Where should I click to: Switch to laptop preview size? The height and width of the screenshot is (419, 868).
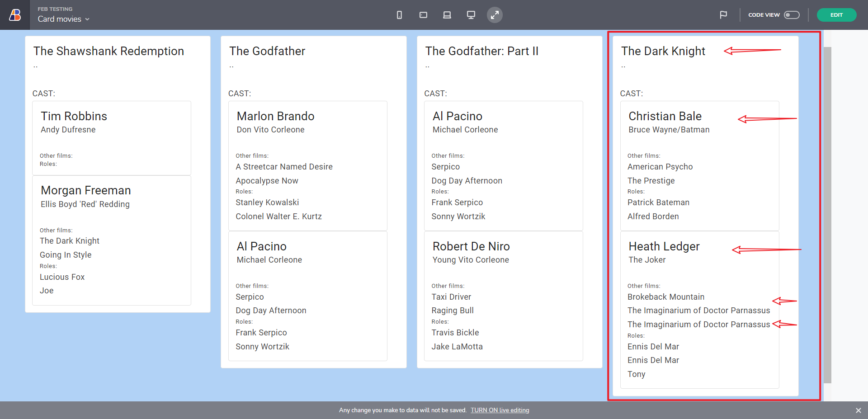click(447, 15)
